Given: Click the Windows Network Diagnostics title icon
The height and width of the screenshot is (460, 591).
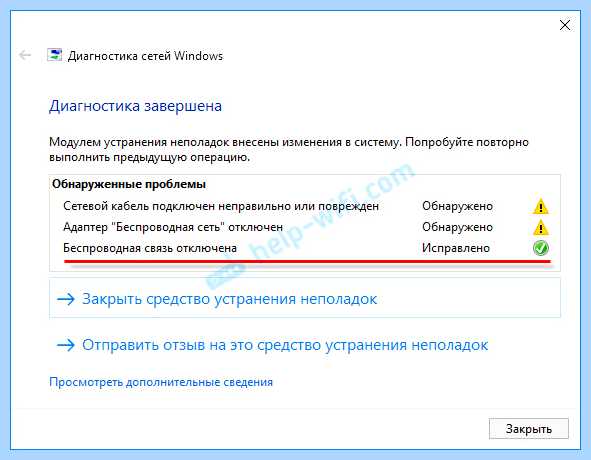Looking at the screenshot, I should pyautogui.click(x=55, y=55).
